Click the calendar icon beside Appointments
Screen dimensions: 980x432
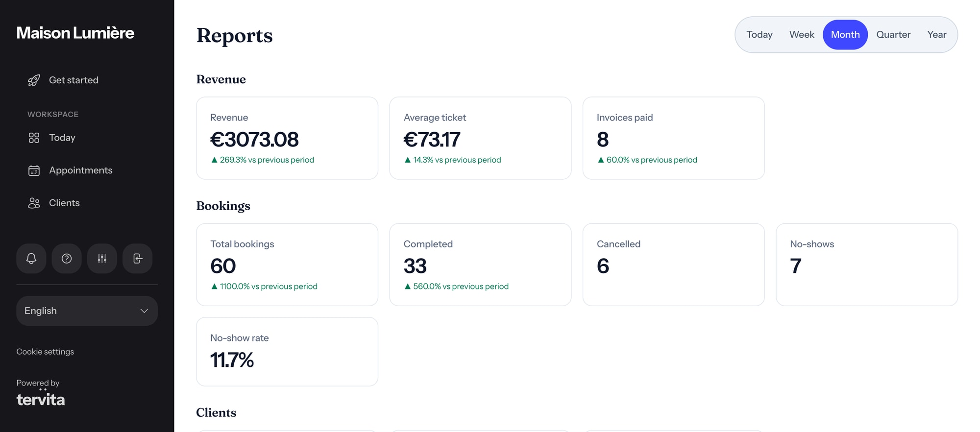tap(34, 170)
